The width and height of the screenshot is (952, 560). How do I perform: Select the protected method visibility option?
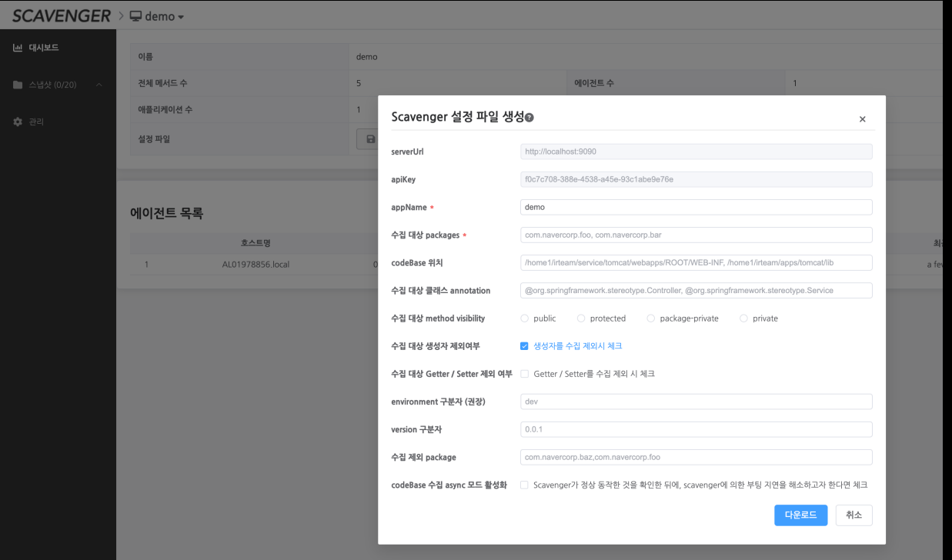click(581, 318)
